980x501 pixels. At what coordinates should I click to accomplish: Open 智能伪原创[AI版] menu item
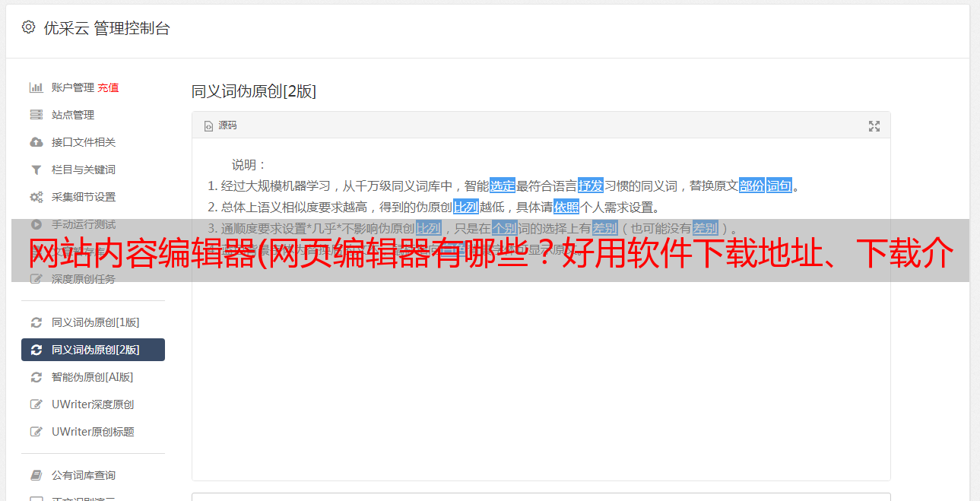[93, 377]
